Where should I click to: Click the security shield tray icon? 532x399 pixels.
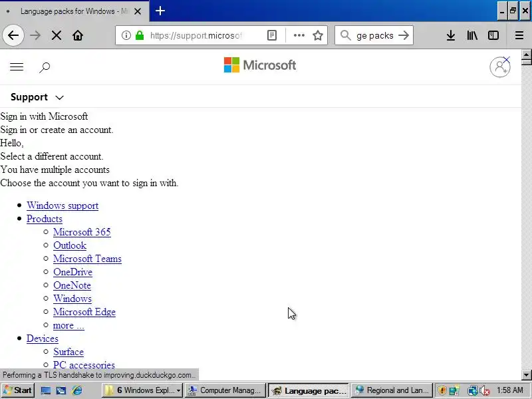tap(442, 390)
